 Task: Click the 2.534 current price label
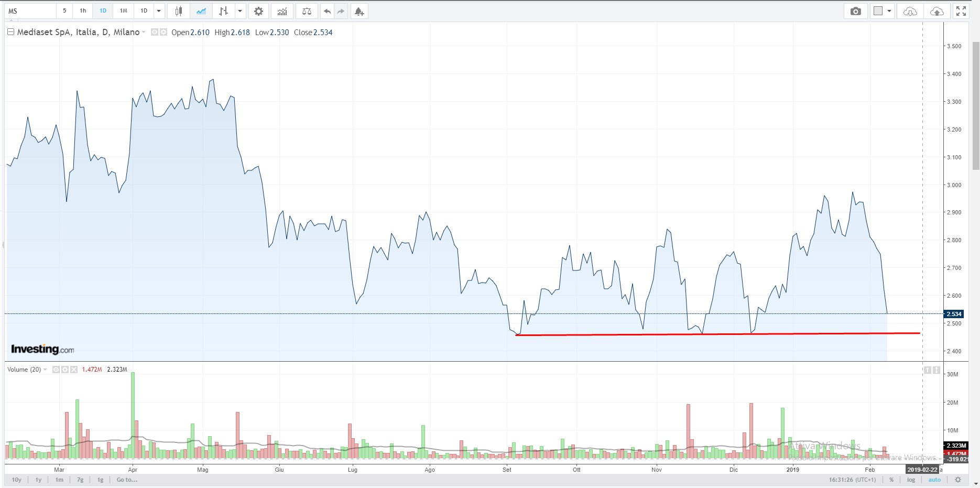tap(954, 314)
